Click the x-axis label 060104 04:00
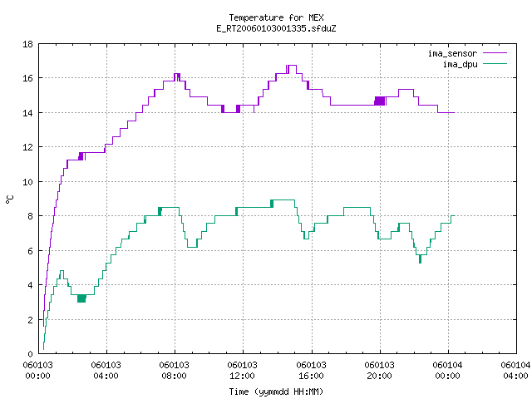The height and width of the screenshot is (399, 532). [x=515, y=371]
